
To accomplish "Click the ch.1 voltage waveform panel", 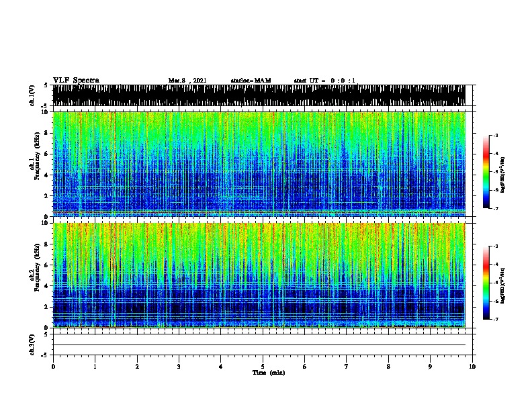I will 259,95.
